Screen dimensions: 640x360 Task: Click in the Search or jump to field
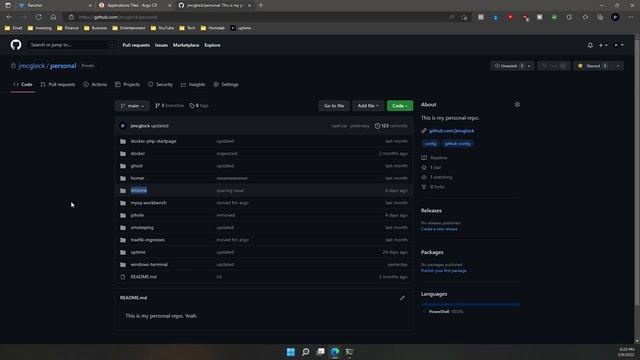point(72,45)
